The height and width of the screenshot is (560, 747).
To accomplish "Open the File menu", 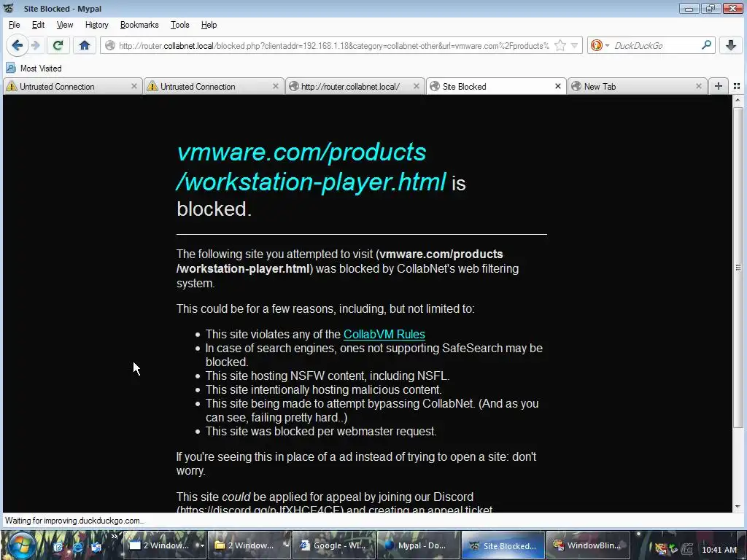I will [x=14, y=25].
